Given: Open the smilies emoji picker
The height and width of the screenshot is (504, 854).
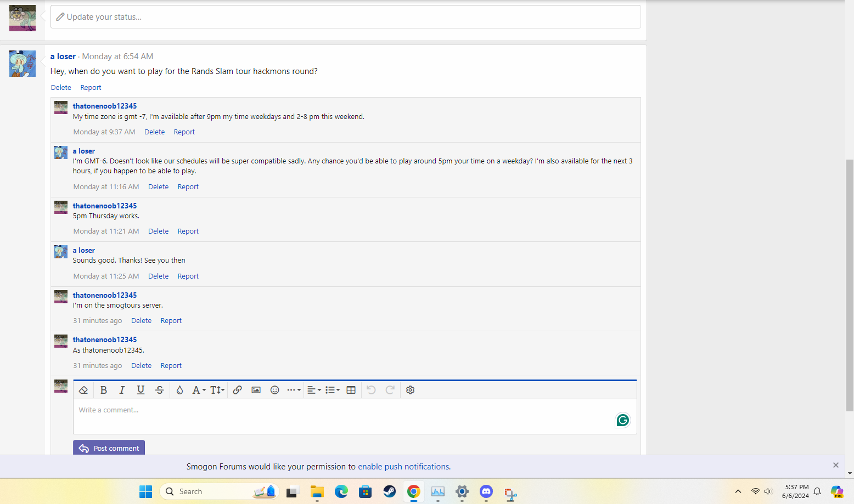Looking at the screenshot, I should coord(275,390).
